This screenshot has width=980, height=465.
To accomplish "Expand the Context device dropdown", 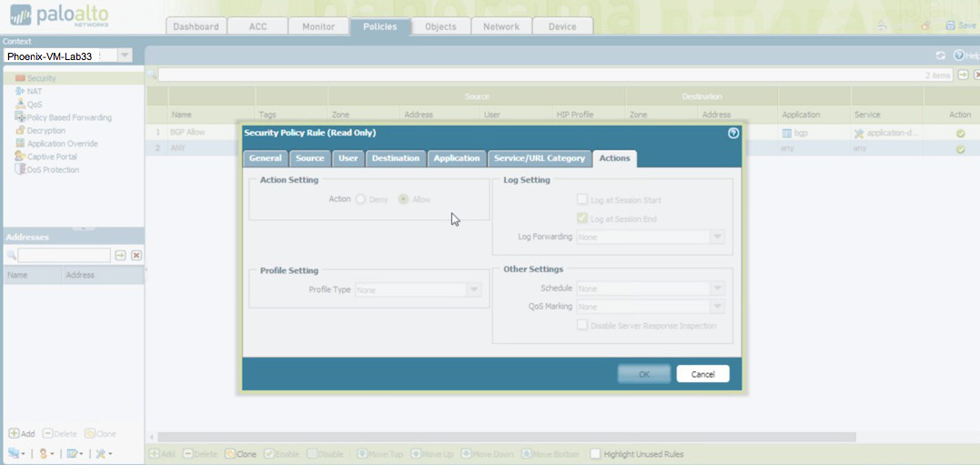I will (125, 56).
